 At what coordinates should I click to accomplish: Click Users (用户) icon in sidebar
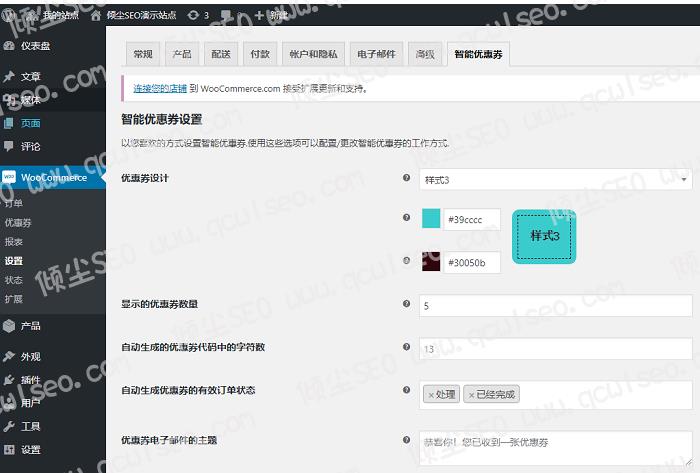click(x=9, y=403)
